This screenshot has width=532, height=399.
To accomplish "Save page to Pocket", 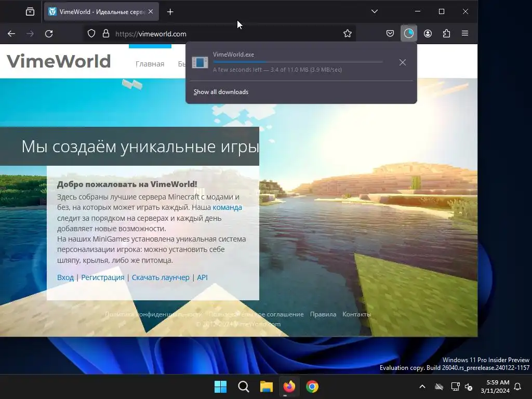I will (x=390, y=33).
